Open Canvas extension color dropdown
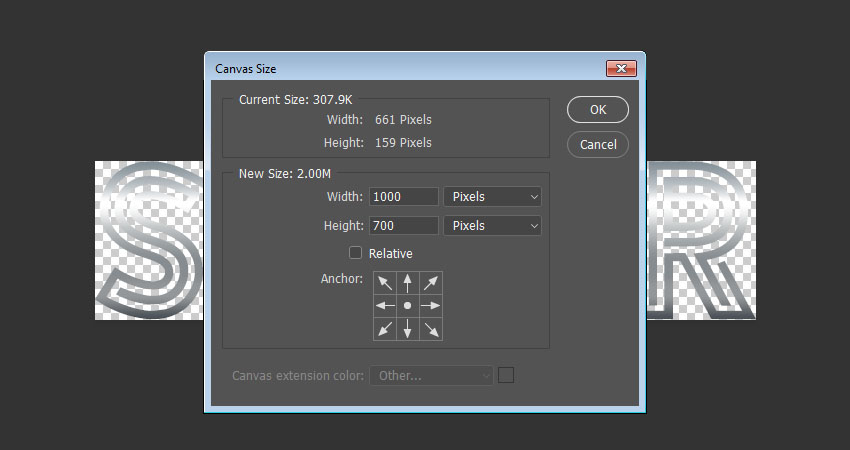This screenshot has height=450, width=850. (431, 376)
